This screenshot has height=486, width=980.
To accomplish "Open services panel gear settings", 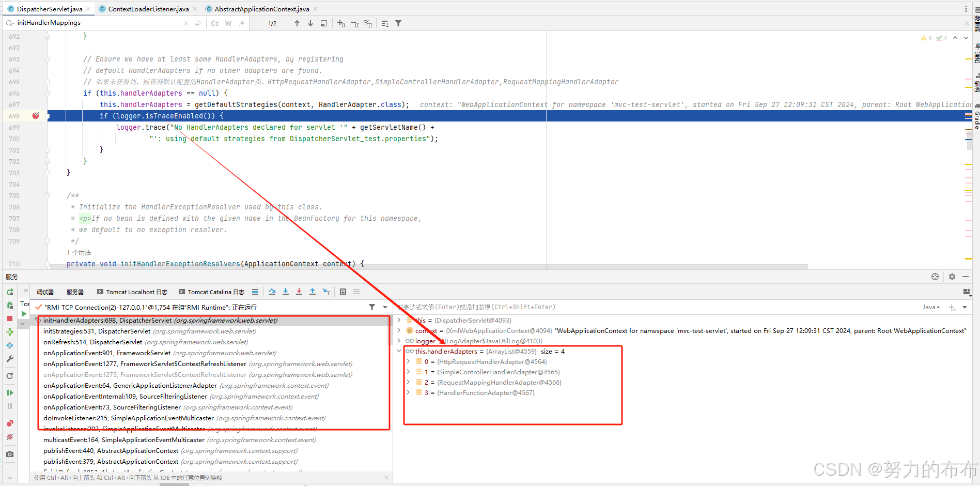I will tap(952, 277).
